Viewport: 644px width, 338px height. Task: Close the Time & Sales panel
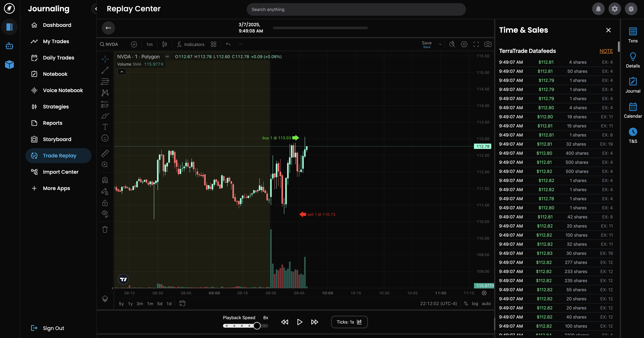click(608, 30)
